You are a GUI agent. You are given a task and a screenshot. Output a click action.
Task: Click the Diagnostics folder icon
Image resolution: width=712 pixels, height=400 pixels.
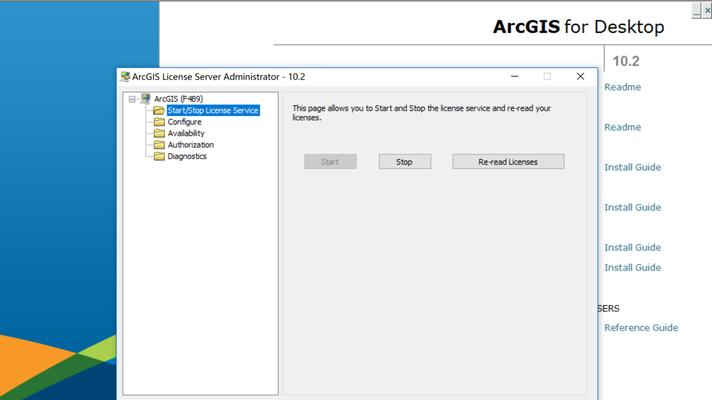[x=159, y=156]
